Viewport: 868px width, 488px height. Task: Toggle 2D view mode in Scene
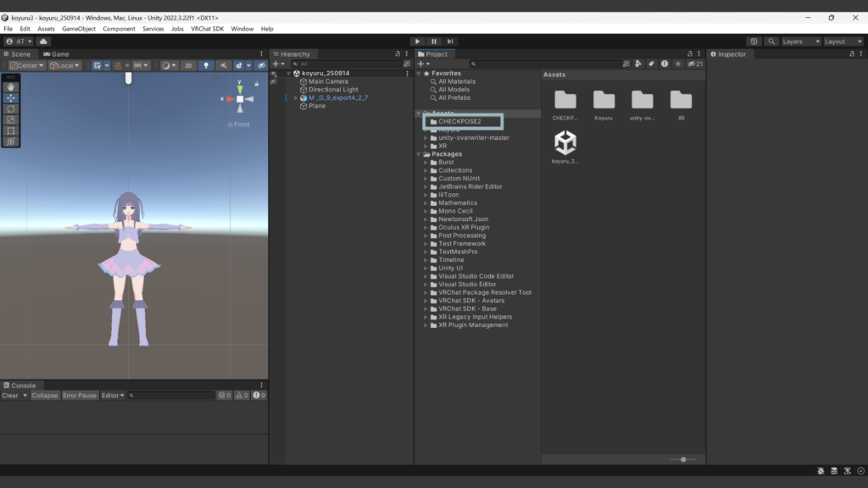point(188,65)
